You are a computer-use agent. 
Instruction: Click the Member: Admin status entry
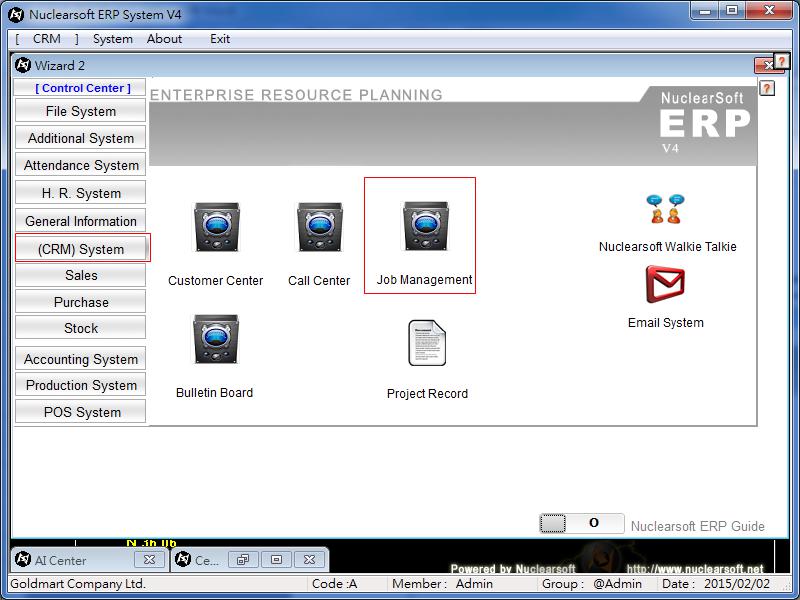coord(442,583)
